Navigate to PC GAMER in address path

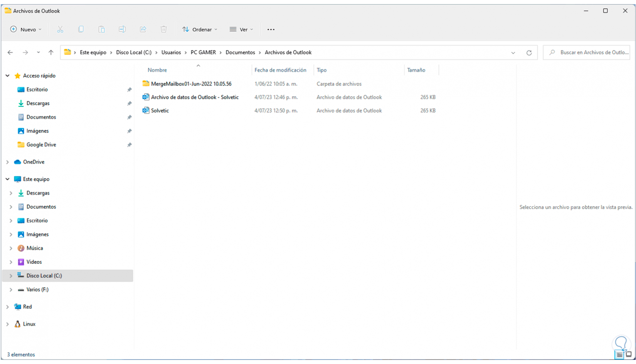pyautogui.click(x=203, y=52)
